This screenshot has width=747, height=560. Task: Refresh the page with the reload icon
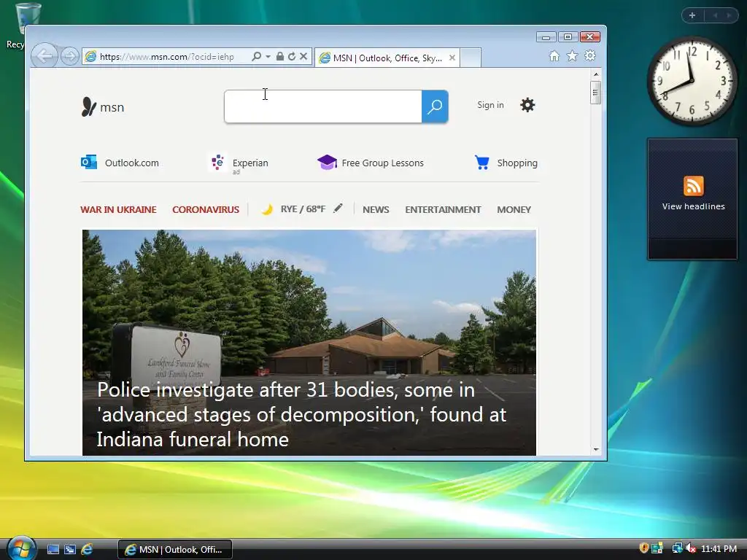tap(292, 57)
